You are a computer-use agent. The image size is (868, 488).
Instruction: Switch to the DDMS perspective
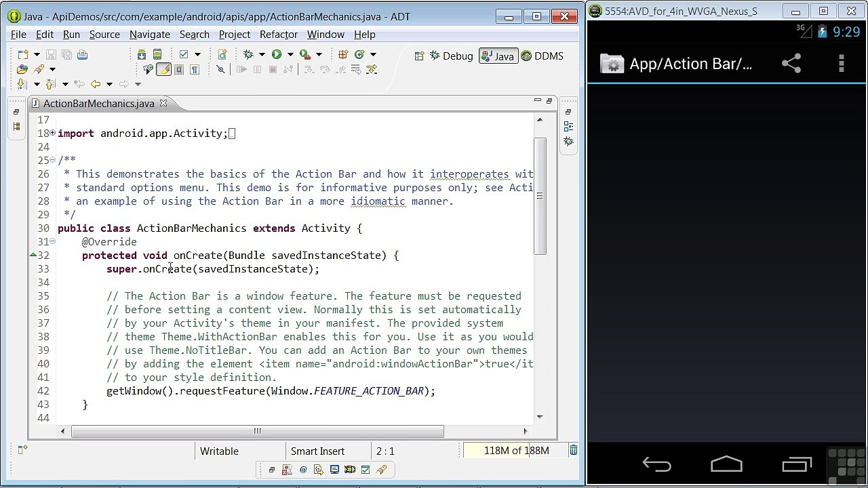pos(542,56)
